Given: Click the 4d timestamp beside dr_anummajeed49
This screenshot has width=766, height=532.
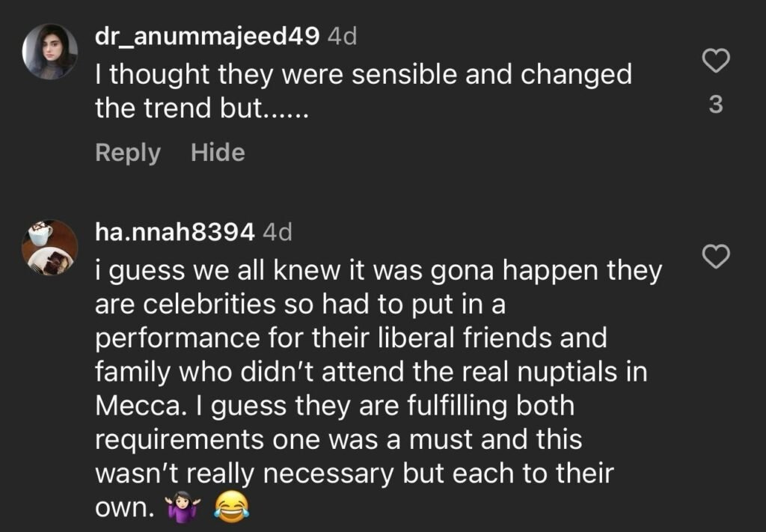Looking at the screenshot, I should pyautogui.click(x=343, y=37).
